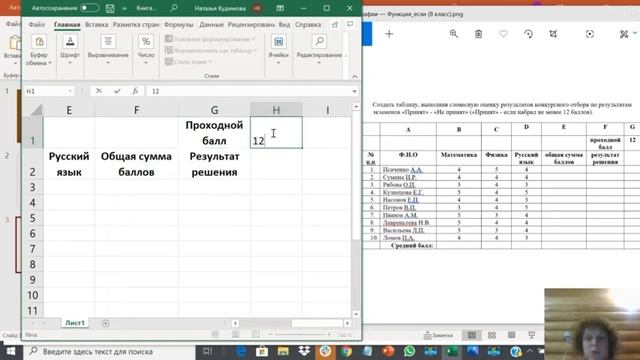Image resolution: width=640 pixels, height=360 pixels.
Task: Click the horizontal scroll-right arrow in Excel
Action: pyautogui.click(x=347, y=323)
